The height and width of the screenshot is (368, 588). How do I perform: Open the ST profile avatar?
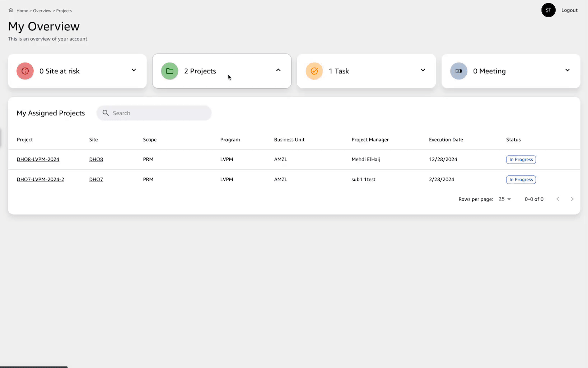point(548,10)
